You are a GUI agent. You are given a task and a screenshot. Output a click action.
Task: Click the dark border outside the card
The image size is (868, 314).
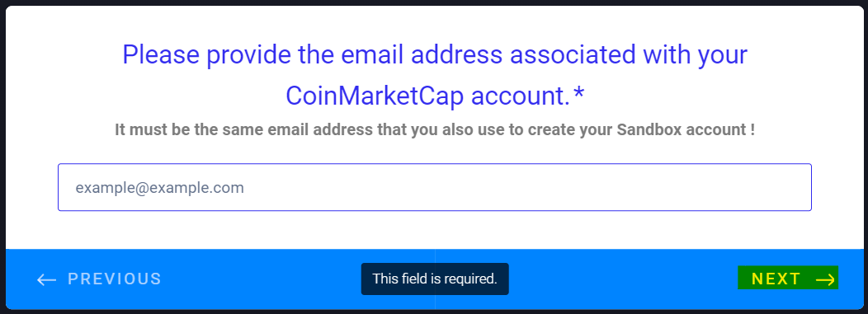[435, 2]
